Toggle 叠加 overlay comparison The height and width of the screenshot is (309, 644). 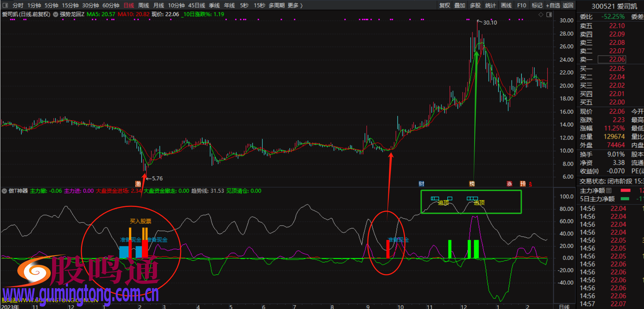460,5
